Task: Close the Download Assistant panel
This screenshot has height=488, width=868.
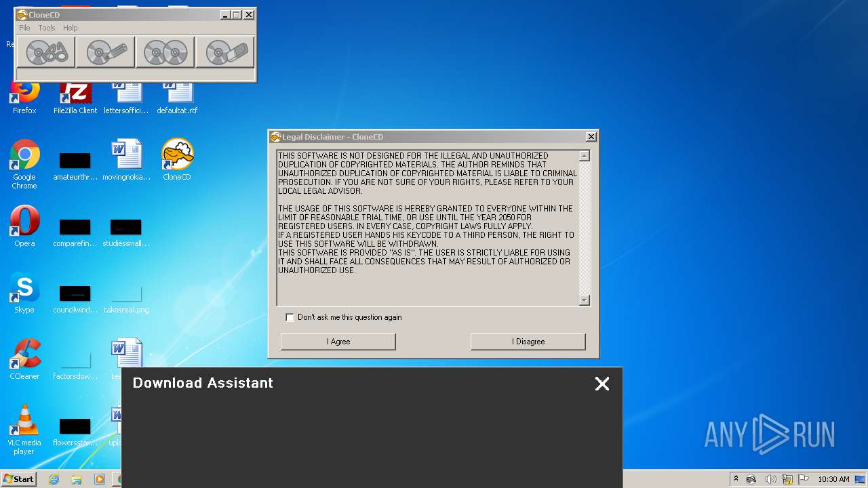Action: (601, 384)
